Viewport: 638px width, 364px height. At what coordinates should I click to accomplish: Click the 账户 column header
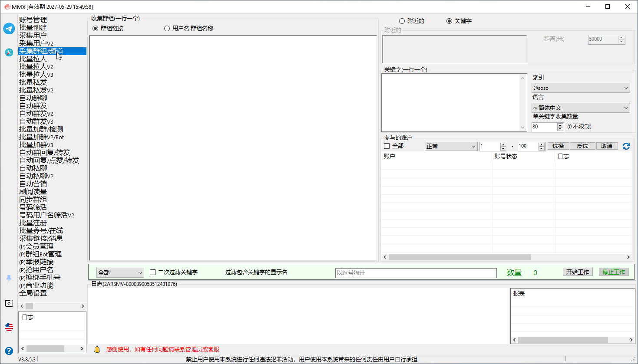[x=436, y=157]
